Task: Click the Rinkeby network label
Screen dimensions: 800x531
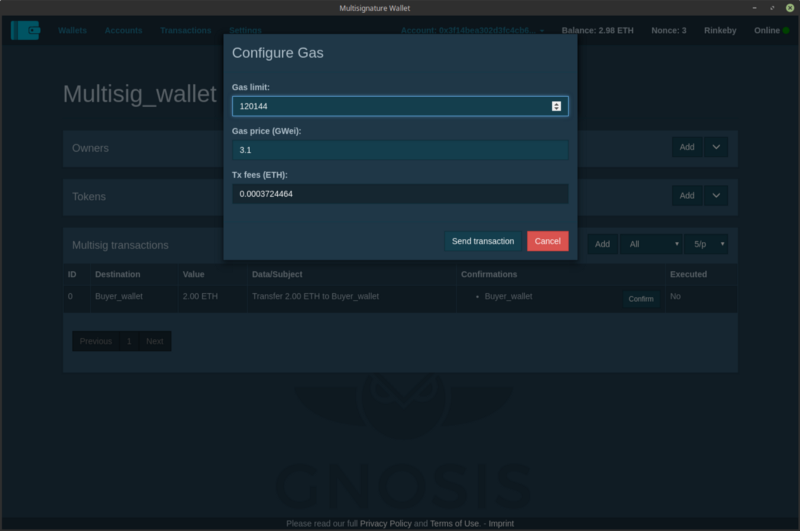Action: 720,31
